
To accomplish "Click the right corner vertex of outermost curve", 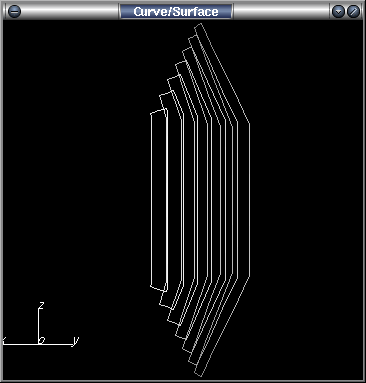I will (249, 124).
